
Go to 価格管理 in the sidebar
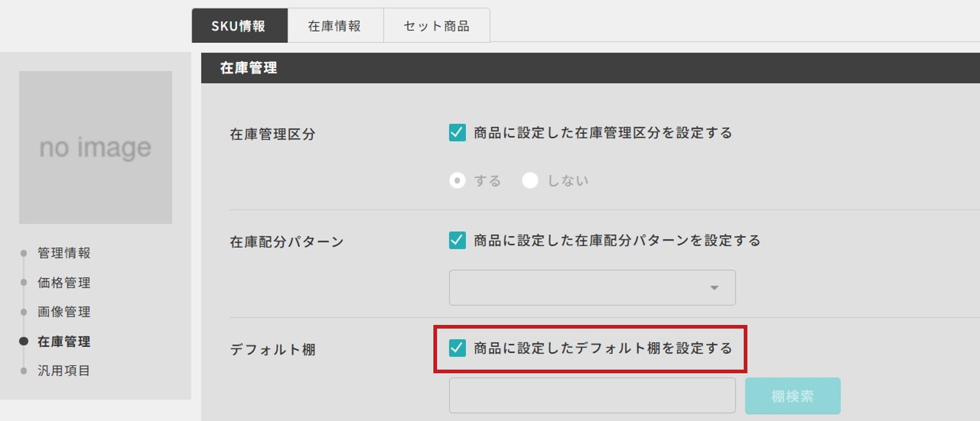(64, 282)
